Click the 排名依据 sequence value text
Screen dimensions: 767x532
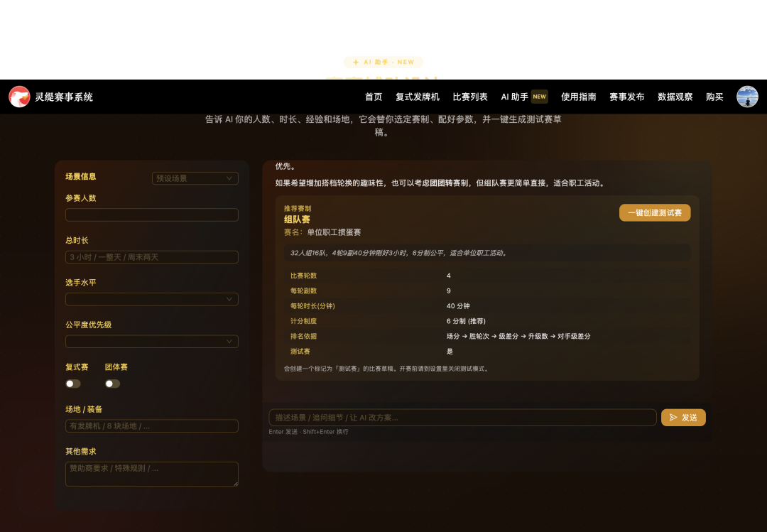(x=518, y=336)
